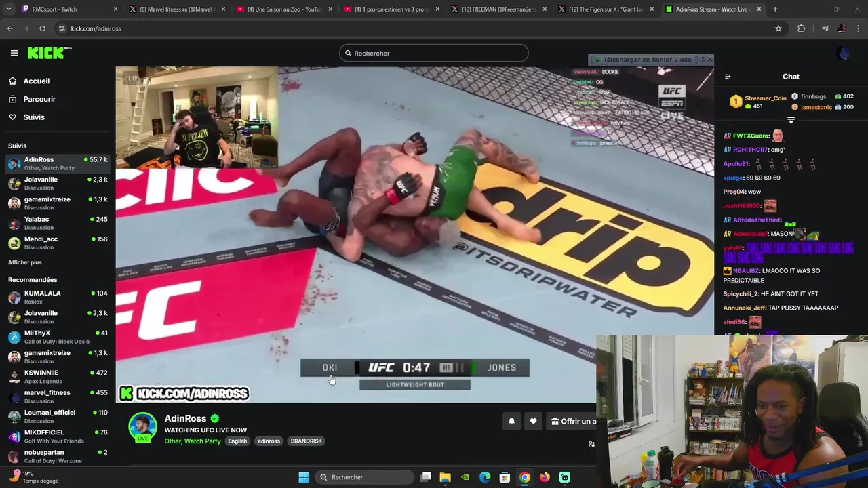Open Microsoft Edge from the taskbar

(485, 477)
